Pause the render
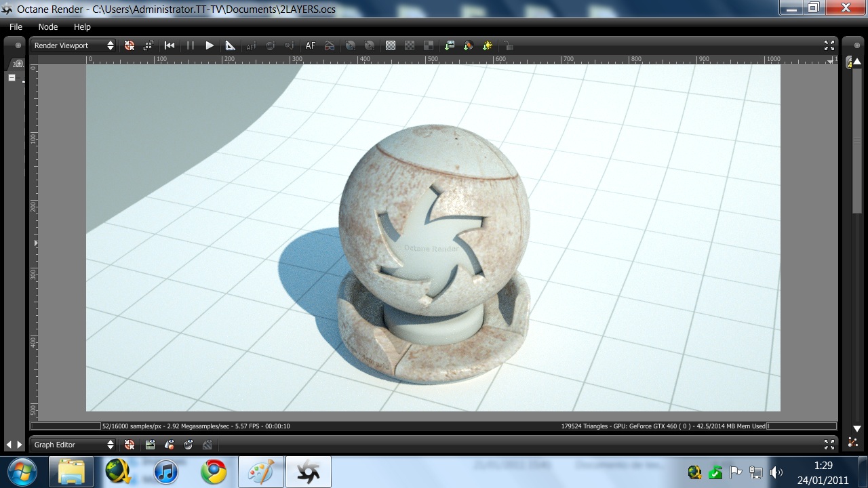 191,45
